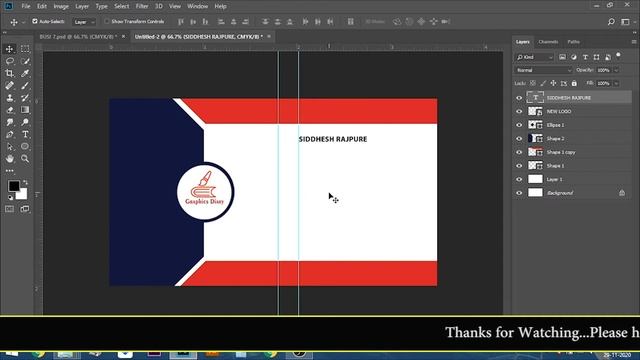
Task: Select the Zoom tool
Action: [25, 159]
